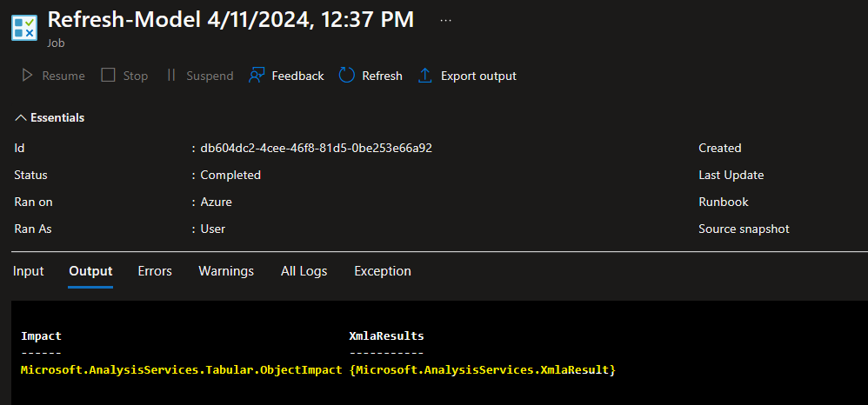
Task: Click the job Id value db604dc2-4cee-46f8-81d5-0be253e66a92
Action: pyautogui.click(x=316, y=149)
